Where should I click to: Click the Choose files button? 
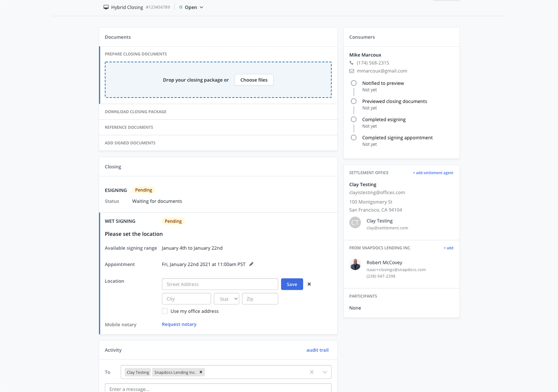tap(254, 80)
